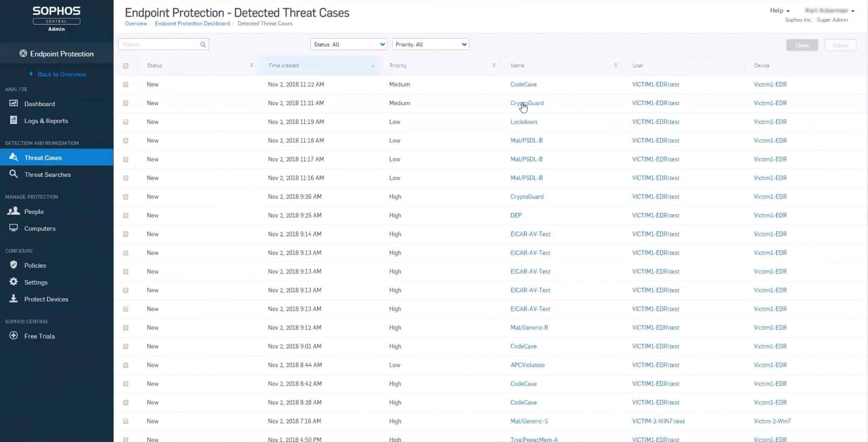Open the Status filter dropdown

348,44
